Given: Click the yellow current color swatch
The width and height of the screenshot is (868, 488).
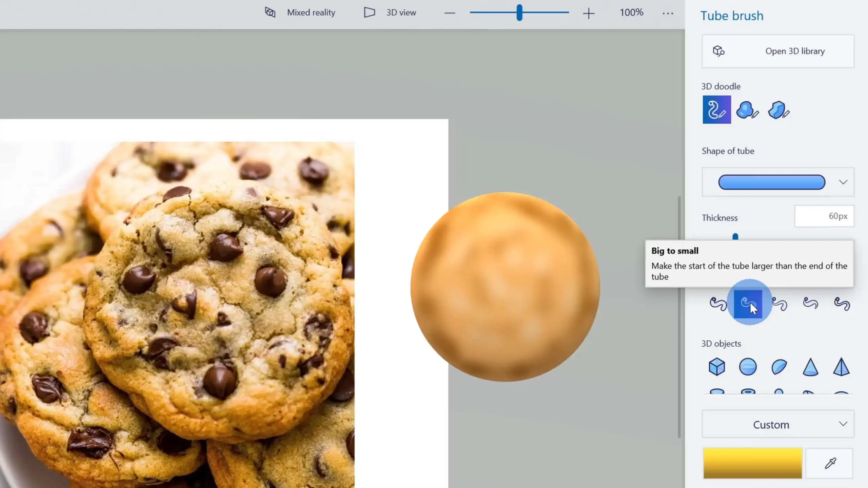Looking at the screenshot, I should (x=752, y=463).
